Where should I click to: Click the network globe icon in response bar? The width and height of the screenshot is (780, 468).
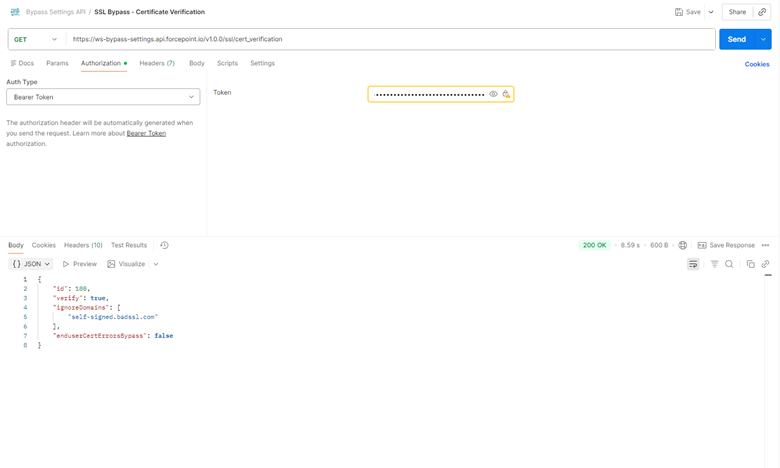683,245
